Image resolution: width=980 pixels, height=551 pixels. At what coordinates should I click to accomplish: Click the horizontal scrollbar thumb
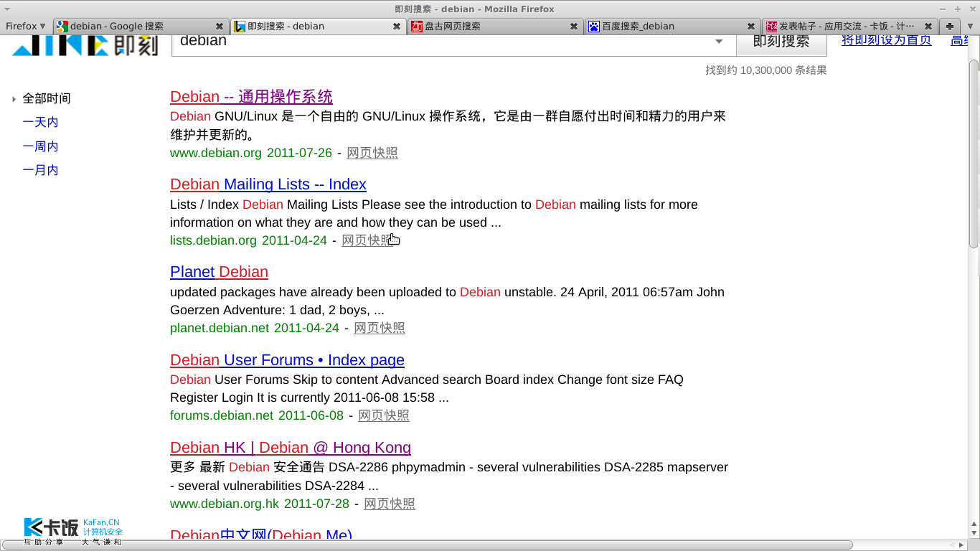[427, 545]
